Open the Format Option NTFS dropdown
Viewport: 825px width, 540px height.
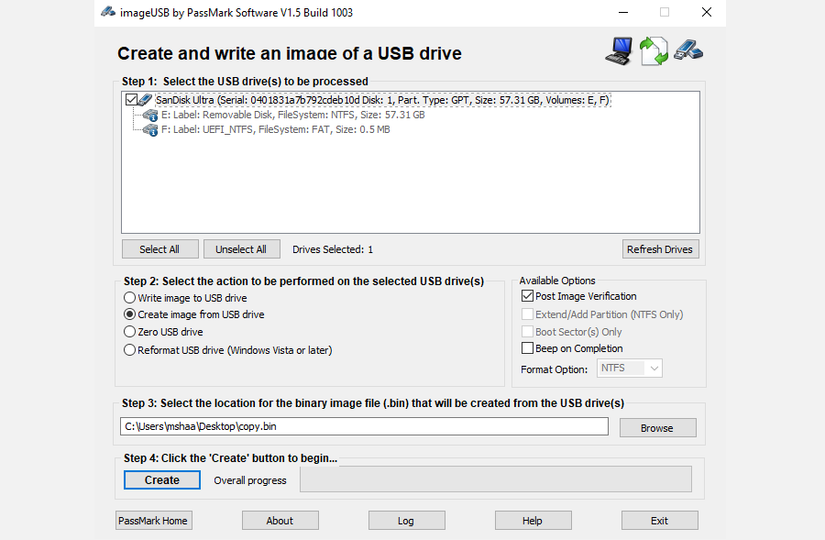(629, 368)
